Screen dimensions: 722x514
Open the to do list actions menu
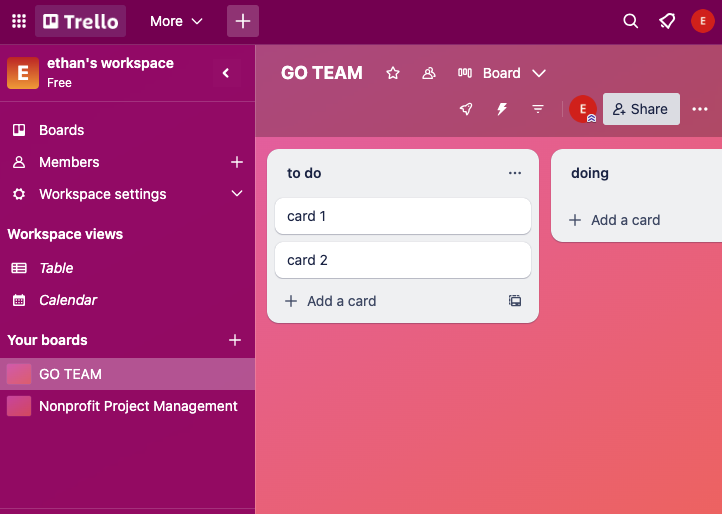pos(515,173)
